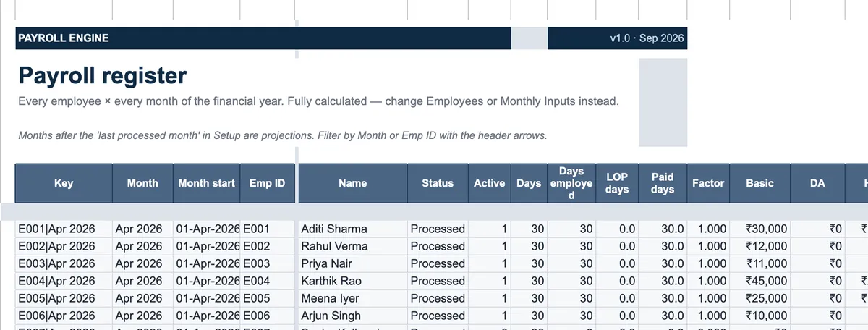Select name cell 'Meena Iyer'

[x=352, y=298]
